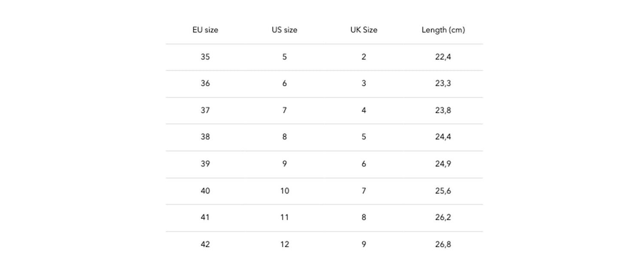Select EU size 35 cell
Screen dimensions: 644x279
pyautogui.click(x=205, y=57)
